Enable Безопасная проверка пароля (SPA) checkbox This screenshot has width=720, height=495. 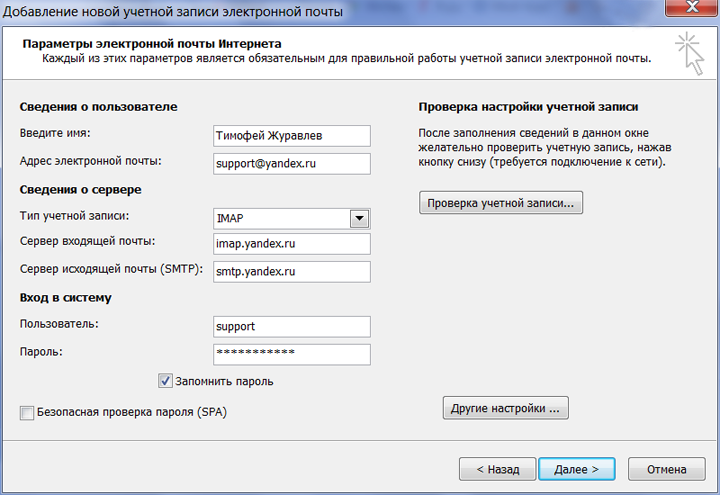click(x=27, y=412)
